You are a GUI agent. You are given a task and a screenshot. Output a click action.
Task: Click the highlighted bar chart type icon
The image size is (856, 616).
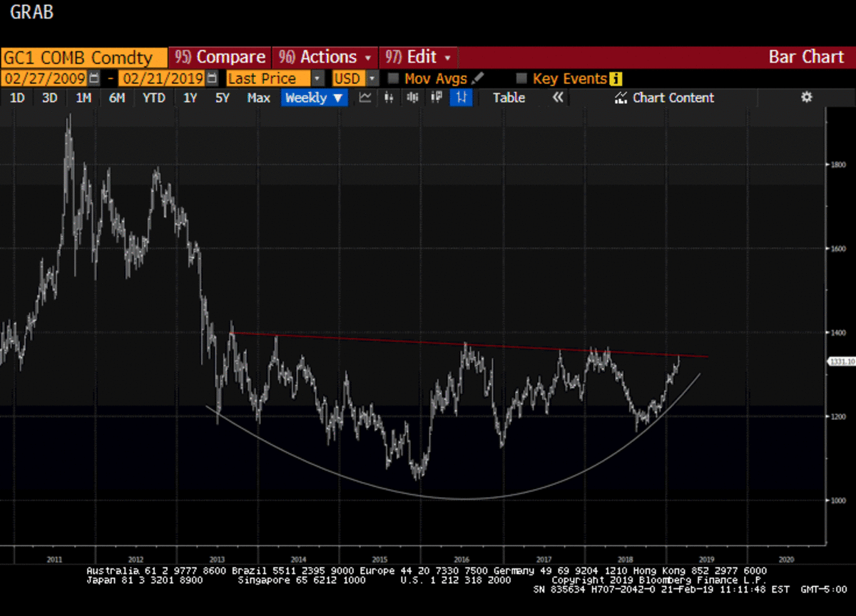click(461, 98)
